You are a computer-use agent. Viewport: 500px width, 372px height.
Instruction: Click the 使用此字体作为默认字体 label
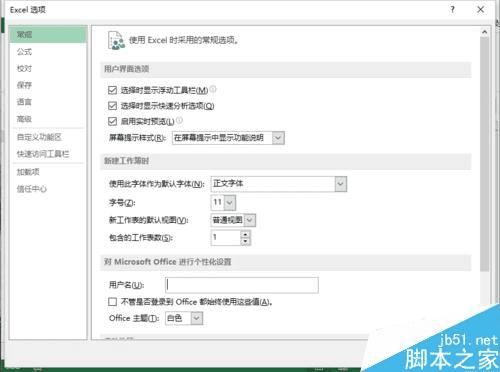(157, 184)
